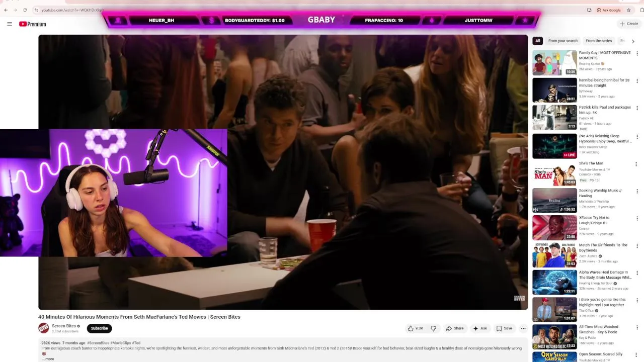Image resolution: width=644 pixels, height=362 pixels.
Task: Open She's The Man movie thumbnail
Action: 555,173
